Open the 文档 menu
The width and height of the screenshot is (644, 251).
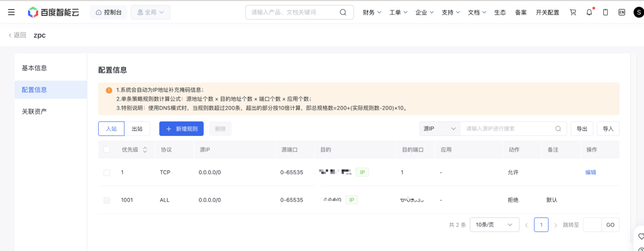click(x=477, y=12)
